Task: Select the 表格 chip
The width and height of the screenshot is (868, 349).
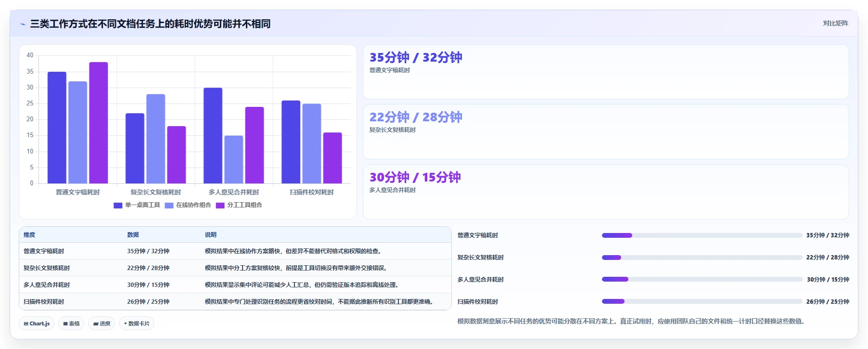Action: pos(71,323)
